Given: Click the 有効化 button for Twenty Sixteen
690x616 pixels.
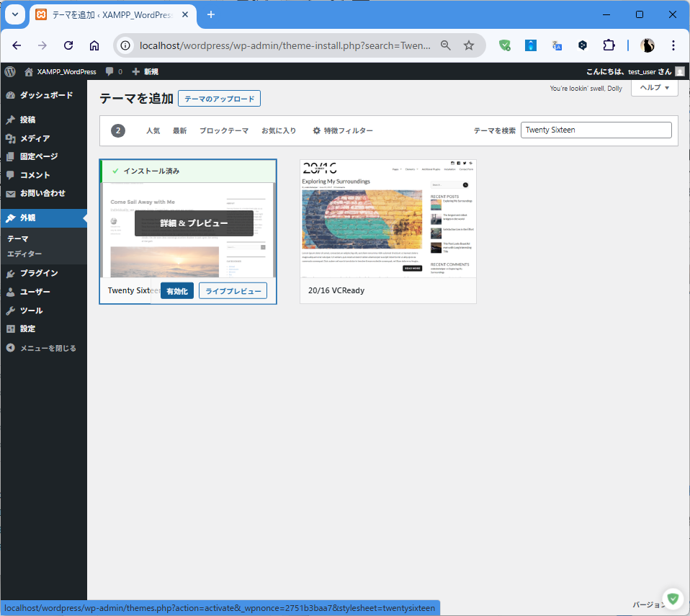Looking at the screenshot, I should point(176,291).
